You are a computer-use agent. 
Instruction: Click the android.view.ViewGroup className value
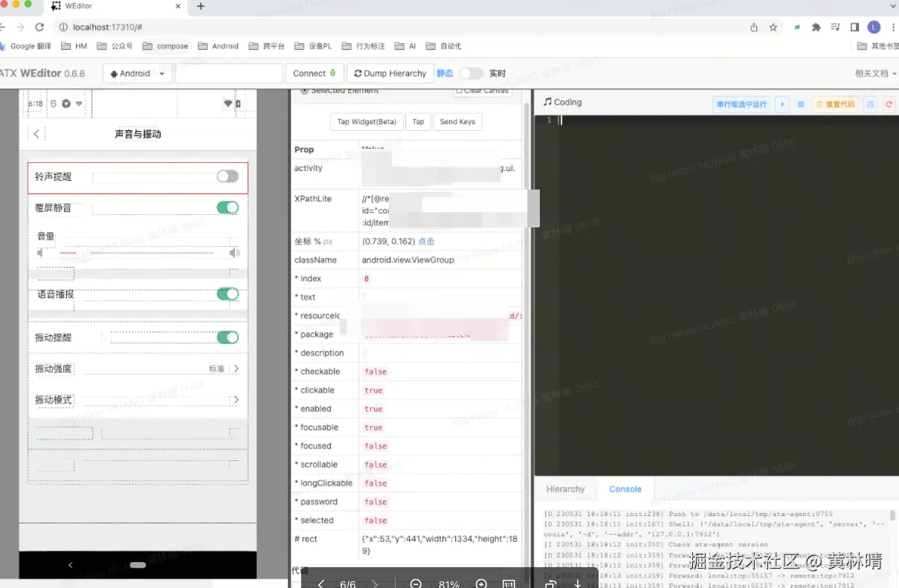point(407,260)
